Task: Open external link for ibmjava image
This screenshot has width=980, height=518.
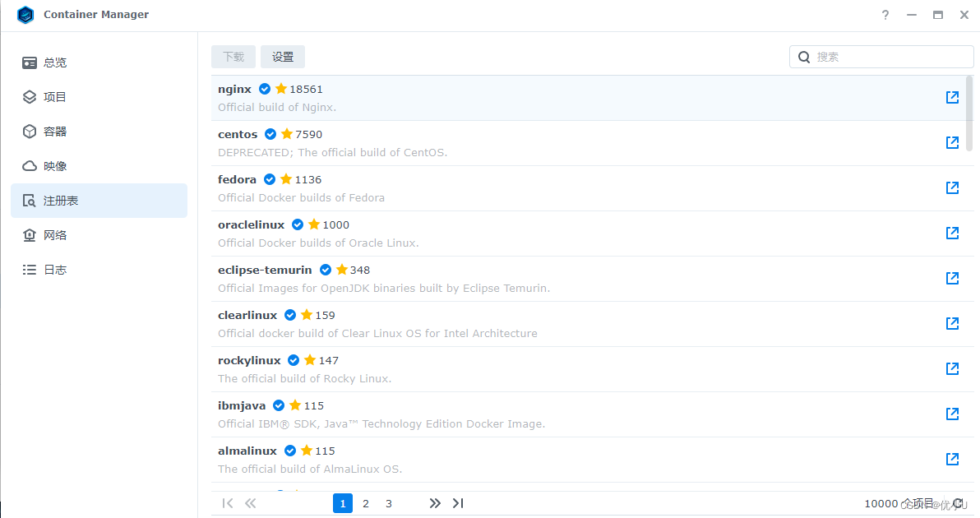Action: click(952, 414)
